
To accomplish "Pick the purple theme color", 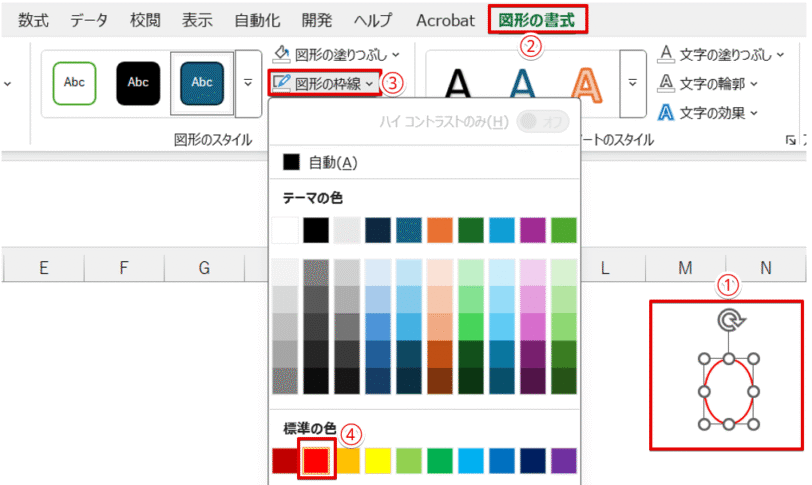I will pyautogui.click(x=533, y=230).
